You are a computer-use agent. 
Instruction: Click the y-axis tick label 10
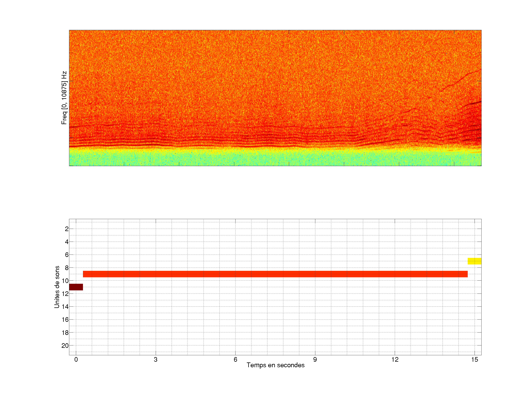click(x=65, y=281)
